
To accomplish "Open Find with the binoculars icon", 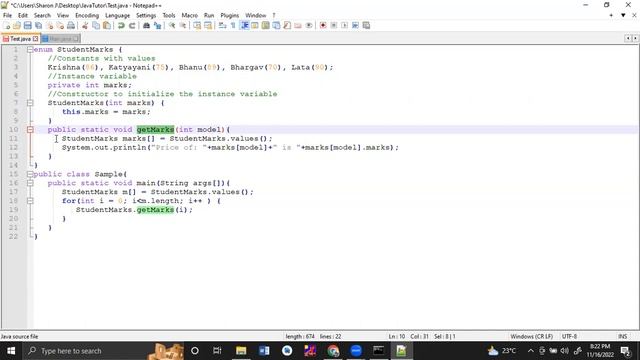I will 146,26.
